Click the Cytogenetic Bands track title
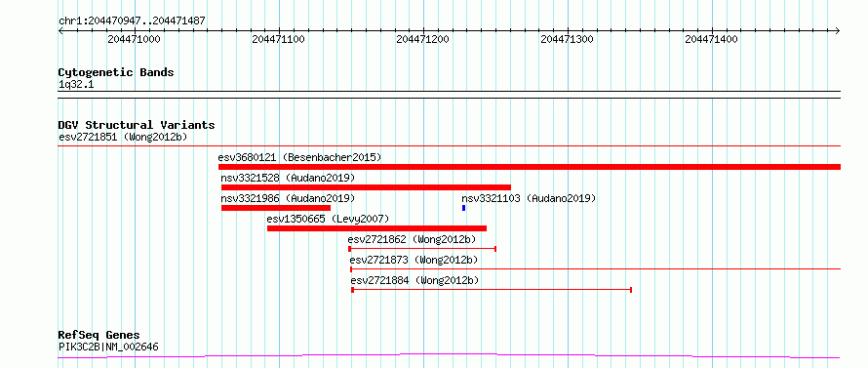Viewport: 868px width, 368px height. 116,72
